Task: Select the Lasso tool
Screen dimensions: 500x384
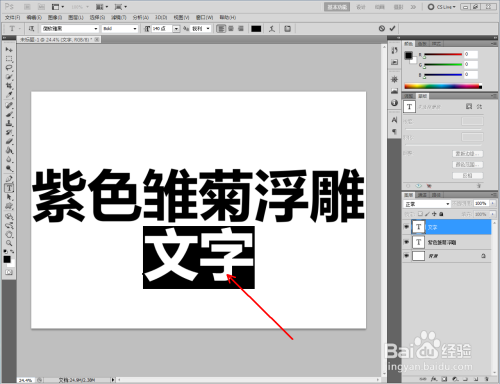Action: click(x=9, y=68)
